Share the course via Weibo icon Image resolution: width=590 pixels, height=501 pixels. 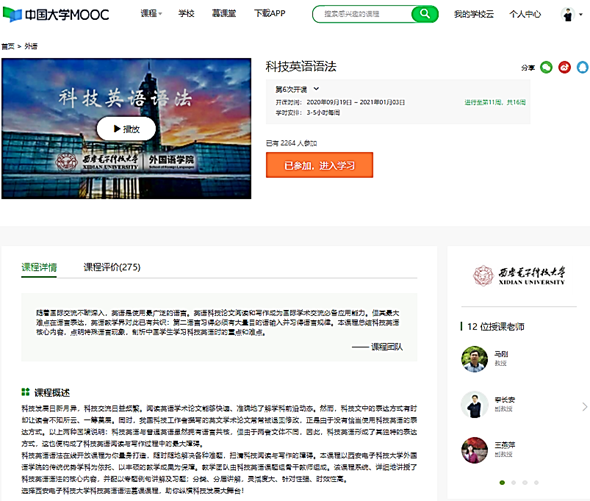(564, 67)
